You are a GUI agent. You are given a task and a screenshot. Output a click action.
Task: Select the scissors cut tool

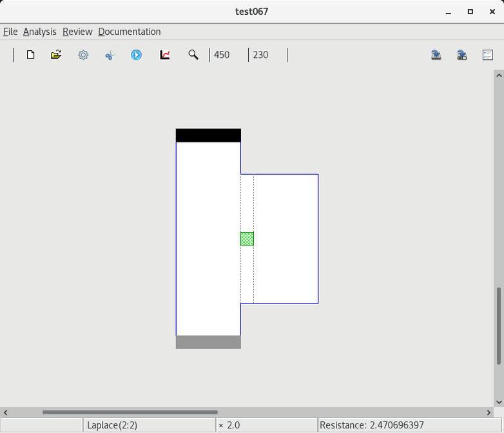coord(110,55)
